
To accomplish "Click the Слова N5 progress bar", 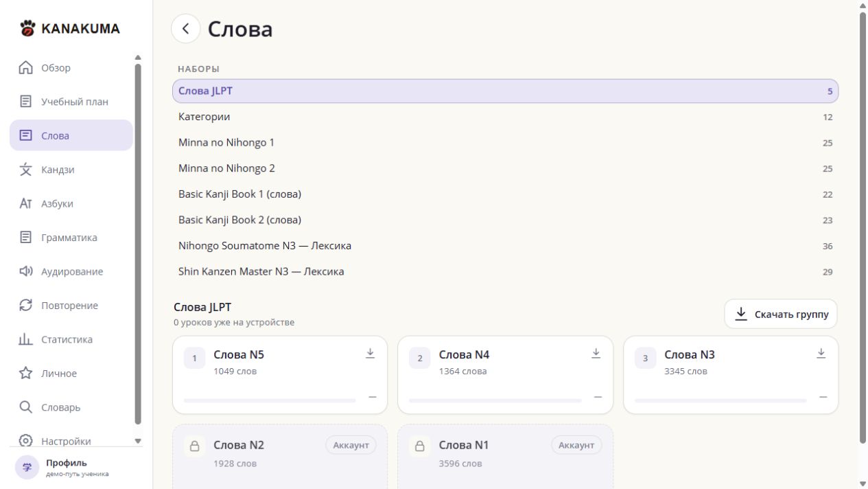I will pyautogui.click(x=270, y=400).
